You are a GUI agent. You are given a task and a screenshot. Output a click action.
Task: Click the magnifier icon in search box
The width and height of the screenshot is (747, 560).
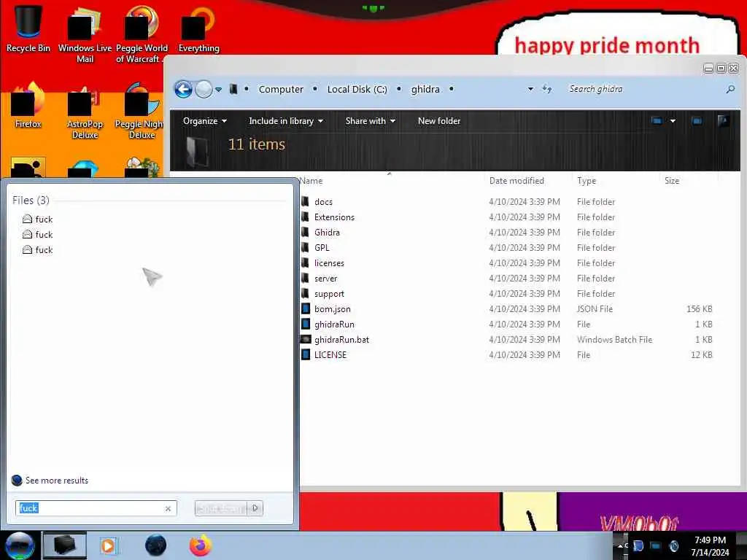click(x=729, y=89)
